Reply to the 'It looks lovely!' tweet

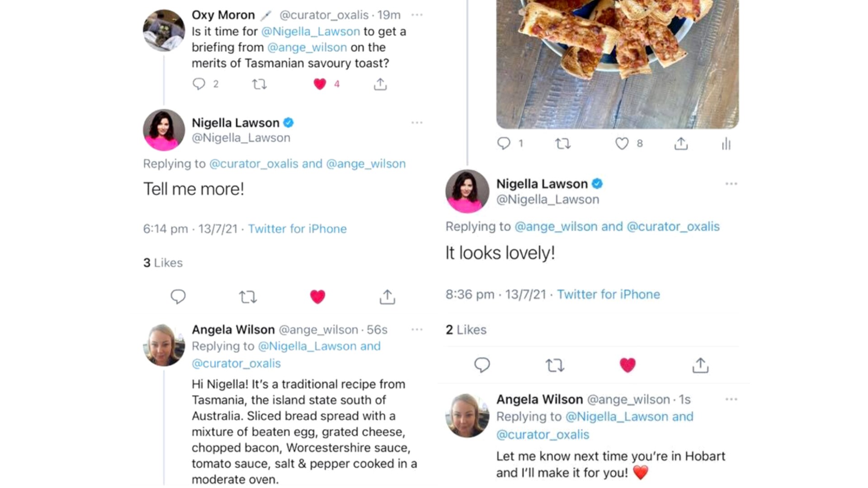(x=482, y=365)
